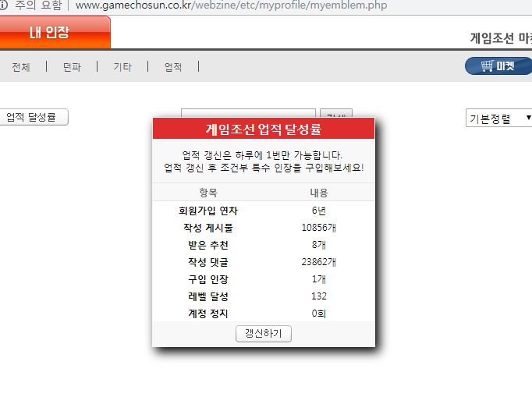The width and height of the screenshot is (532, 404).
Task: Click the 갱신하기 refresh button
Action: point(264,334)
